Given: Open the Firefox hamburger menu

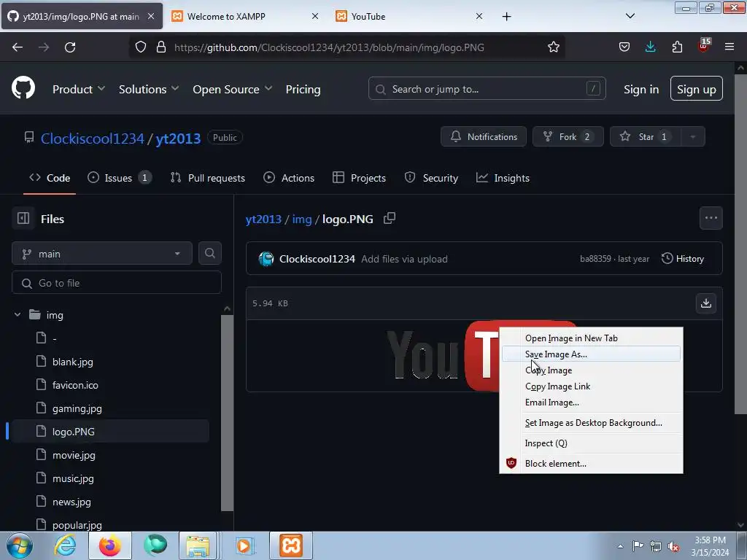Looking at the screenshot, I should click(x=729, y=47).
